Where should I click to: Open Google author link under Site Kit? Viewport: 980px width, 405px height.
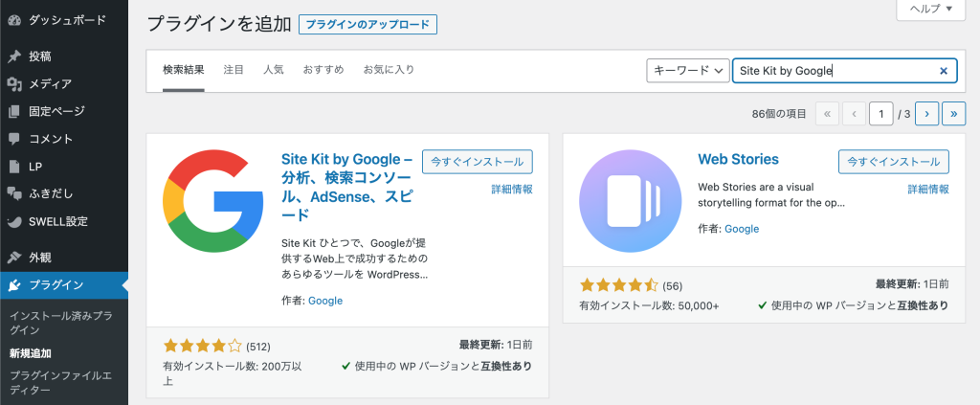point(325,301)
